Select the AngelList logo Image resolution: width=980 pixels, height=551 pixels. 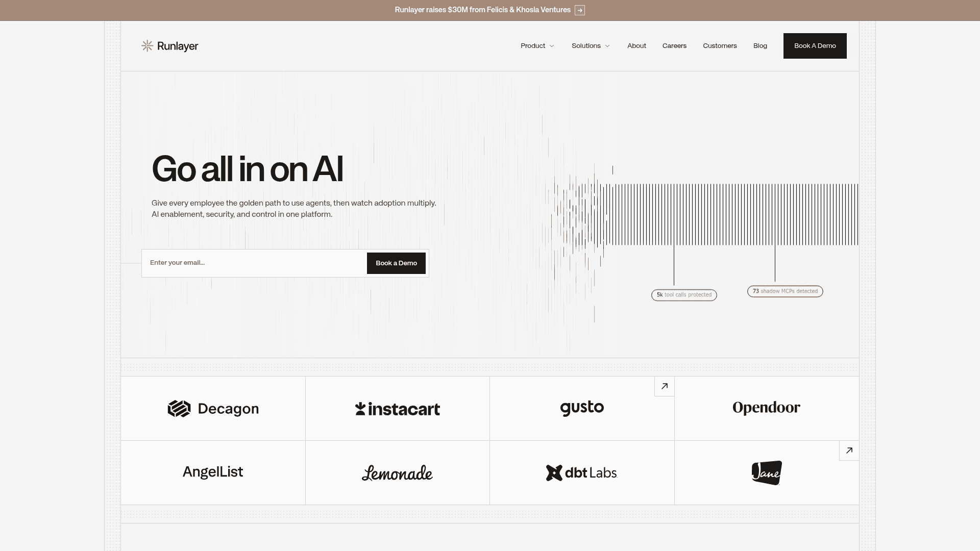[x=213, y=472]
